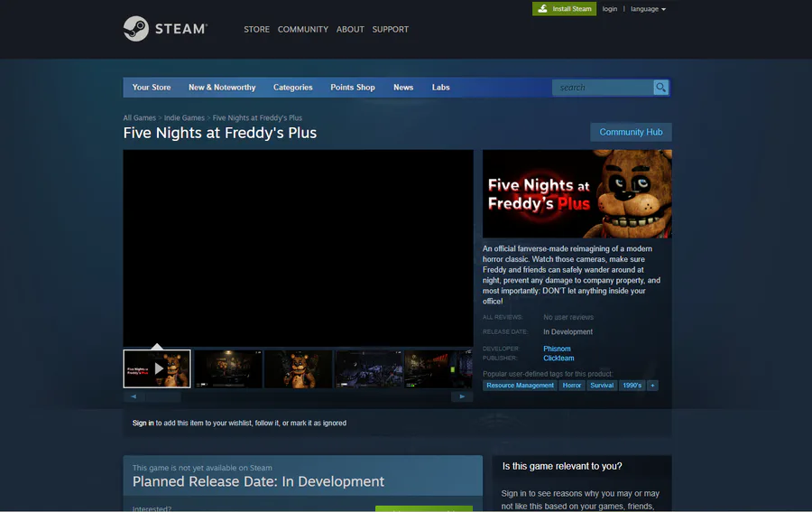Viewport: 812px width, 512px height.
Task: Open developer Phisnom link
Action: [558, 349]
